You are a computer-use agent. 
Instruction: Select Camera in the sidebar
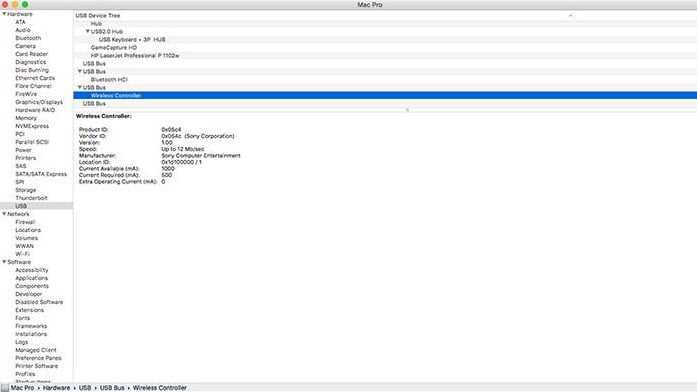[25, 46]
